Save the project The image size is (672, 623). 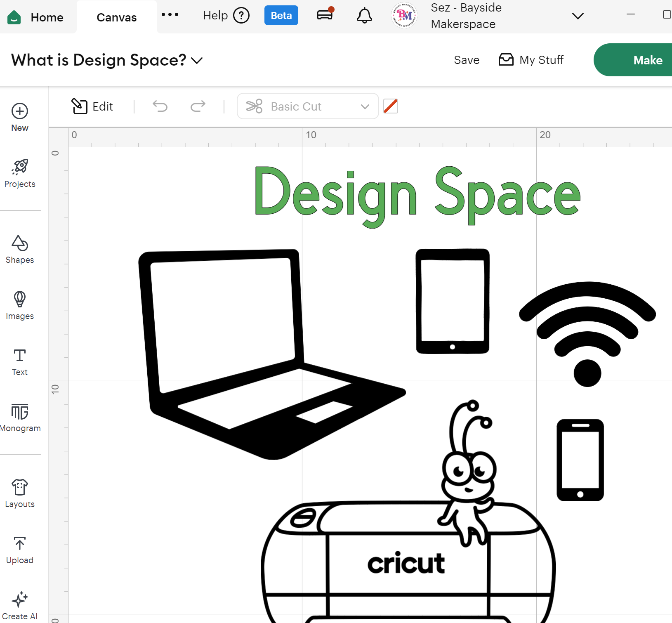[x=467, y=60]
